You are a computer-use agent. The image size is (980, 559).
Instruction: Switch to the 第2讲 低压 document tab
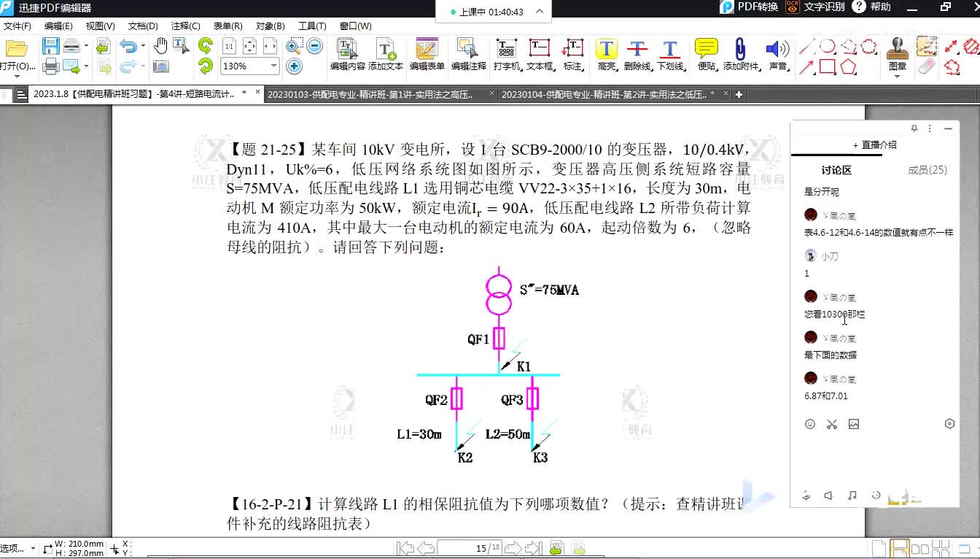[x=607, y=95]
